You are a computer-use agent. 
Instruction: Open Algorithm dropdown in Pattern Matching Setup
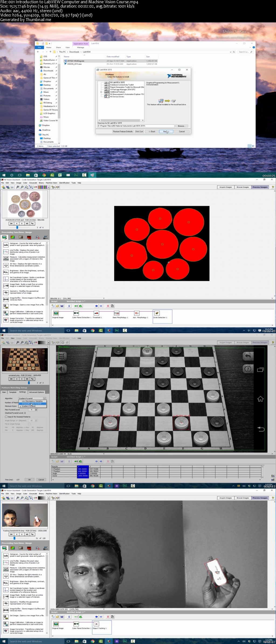32,398
